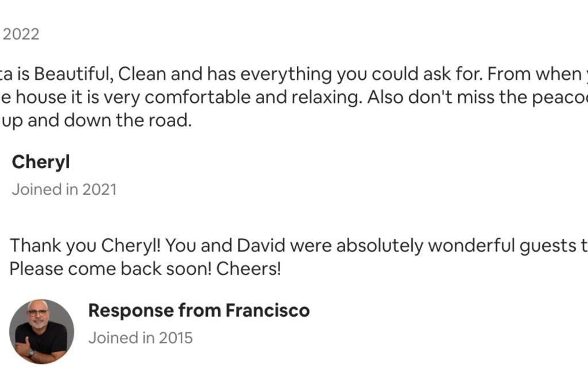Viewport: 588px width, 392px height.
Task: Open Francisco's profile photo
Action: coord(41,331)
